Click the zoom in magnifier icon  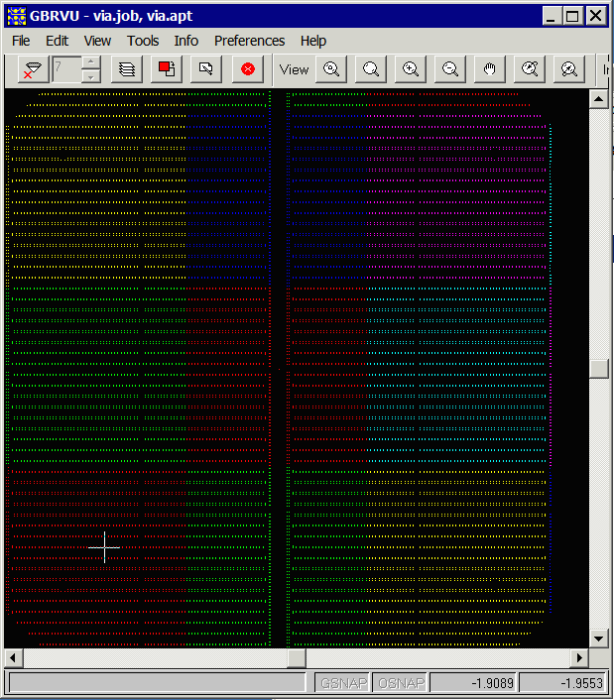tap(411, 69)
